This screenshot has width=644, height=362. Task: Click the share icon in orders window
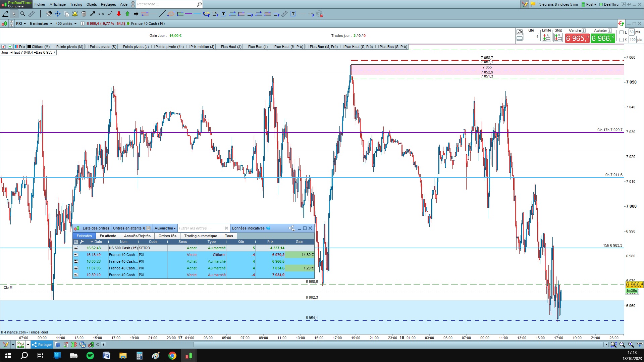click(292, 228)
